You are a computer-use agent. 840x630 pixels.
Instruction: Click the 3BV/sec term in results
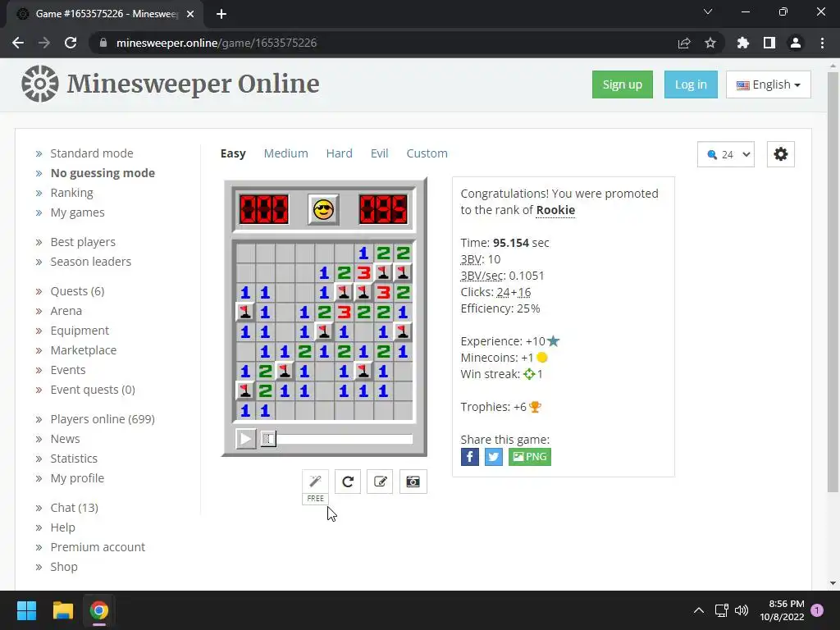click(x=482, y=276)
